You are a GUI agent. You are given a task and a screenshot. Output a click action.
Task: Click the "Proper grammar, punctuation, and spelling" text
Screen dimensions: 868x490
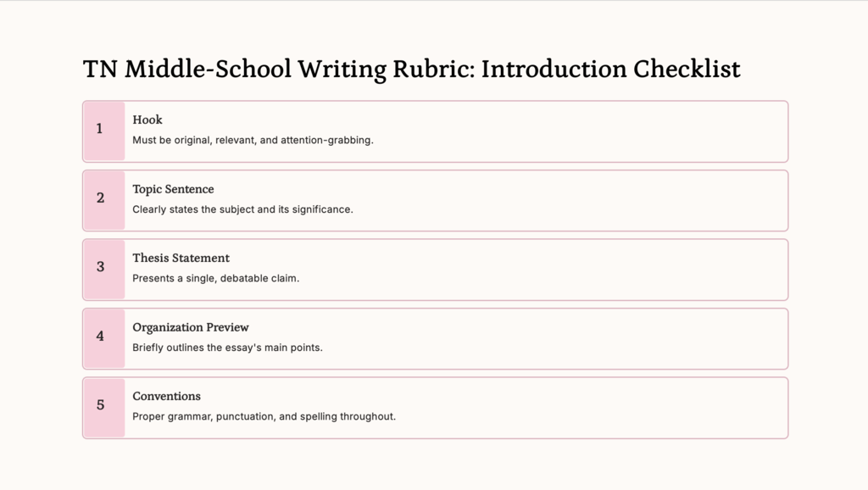tap(264, 417)
